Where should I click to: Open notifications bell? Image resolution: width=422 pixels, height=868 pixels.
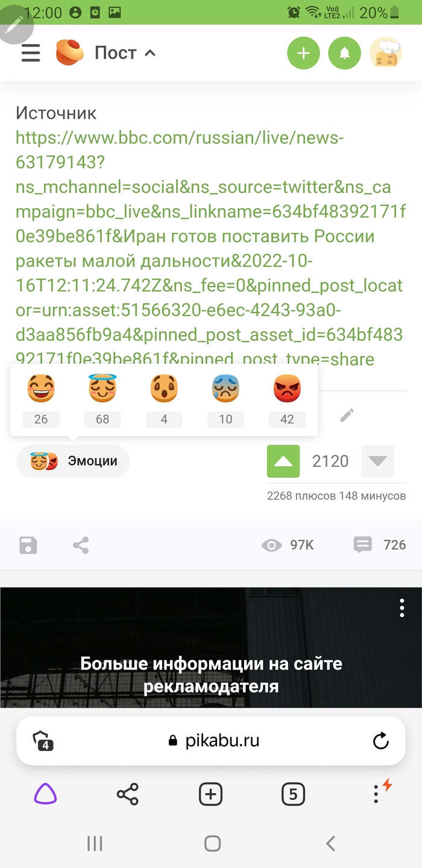tap(344, 53)
